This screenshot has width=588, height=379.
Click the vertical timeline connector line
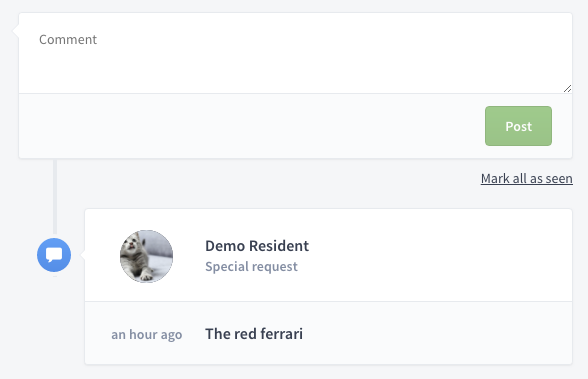pos(55,197)
